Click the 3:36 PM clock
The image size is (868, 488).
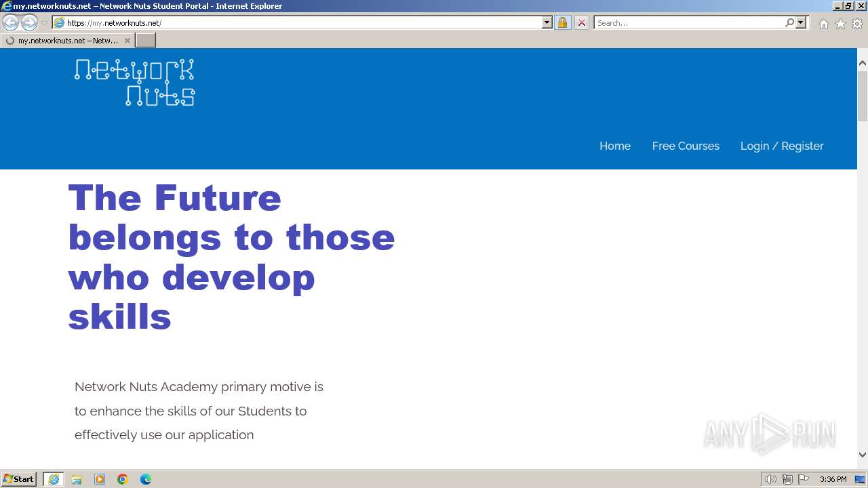833,479
